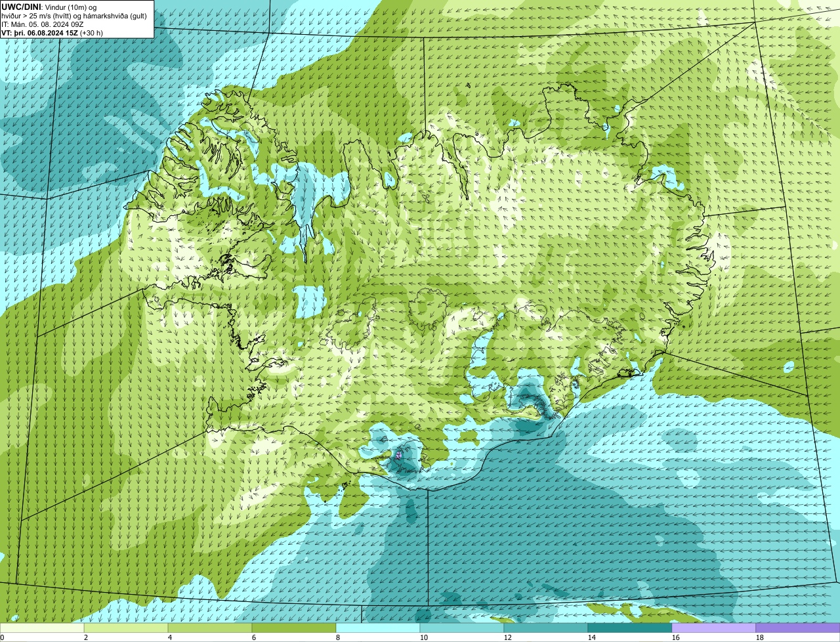Click the '2' label on wind scale
840x642 pixels.
click(x=86, y=637)
